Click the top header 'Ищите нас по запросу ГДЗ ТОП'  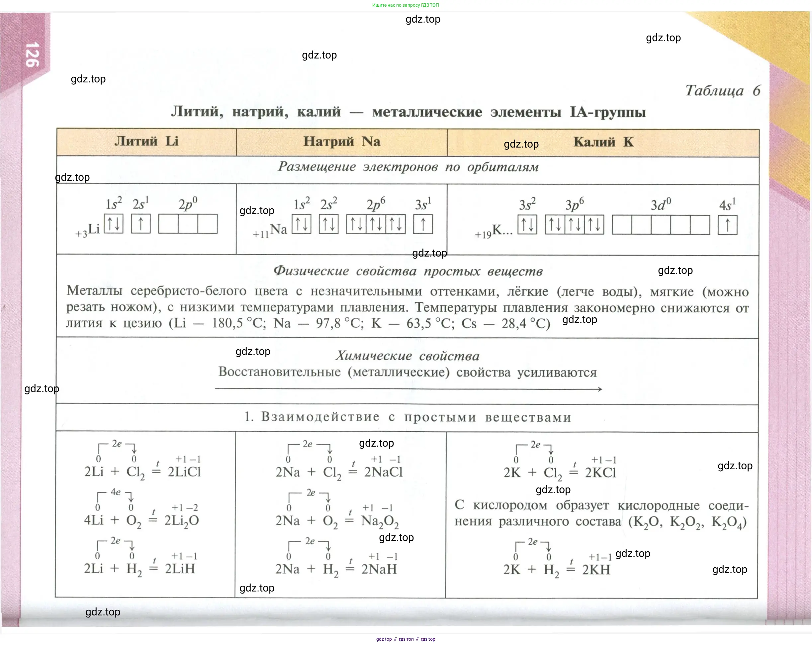point(406,5)
